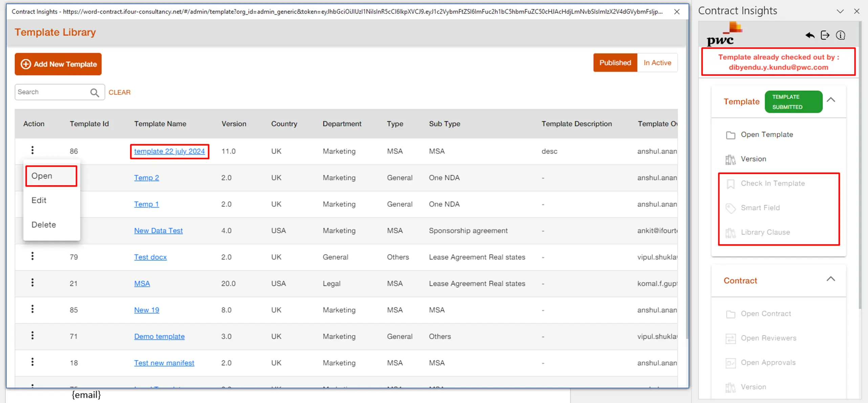Open the New 19 template link
Viewport: 868px width, 403px height.
[x=147, y=310]
